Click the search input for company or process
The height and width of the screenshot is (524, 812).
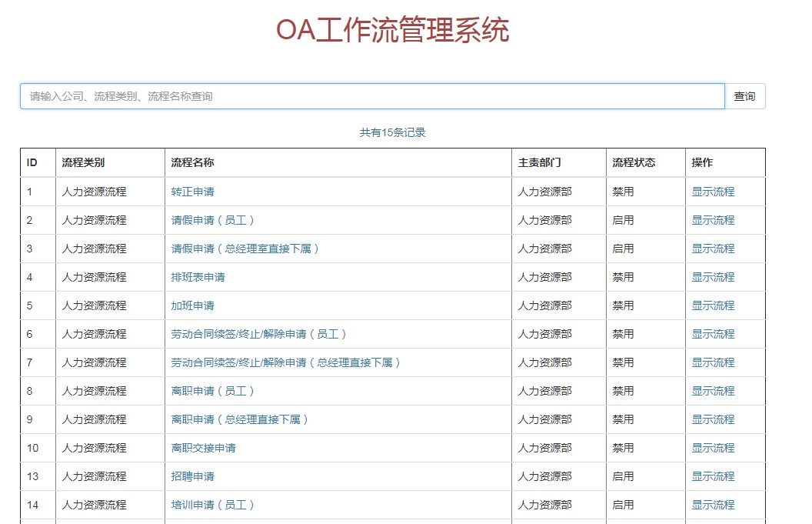(x=372, y=96)
